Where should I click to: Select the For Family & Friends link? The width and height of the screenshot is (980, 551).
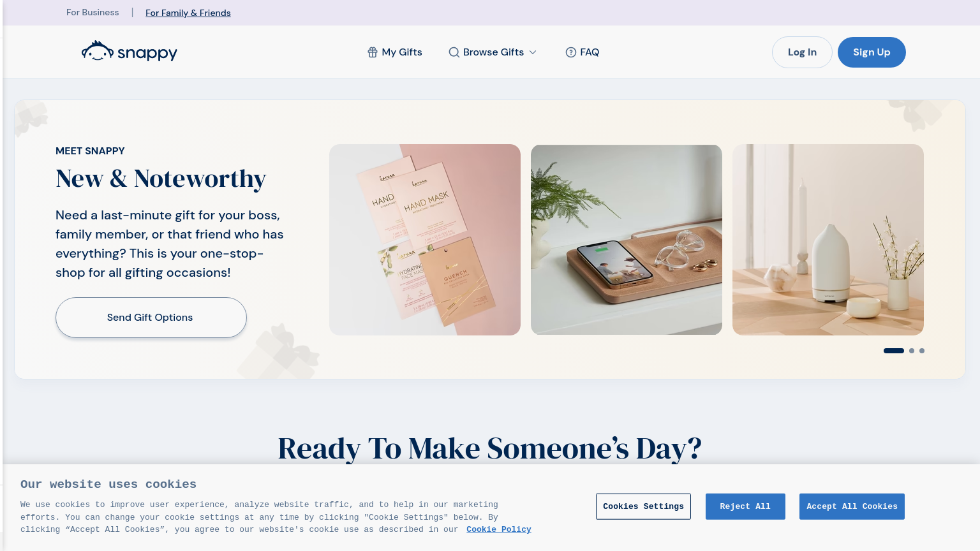coord(188,13)
